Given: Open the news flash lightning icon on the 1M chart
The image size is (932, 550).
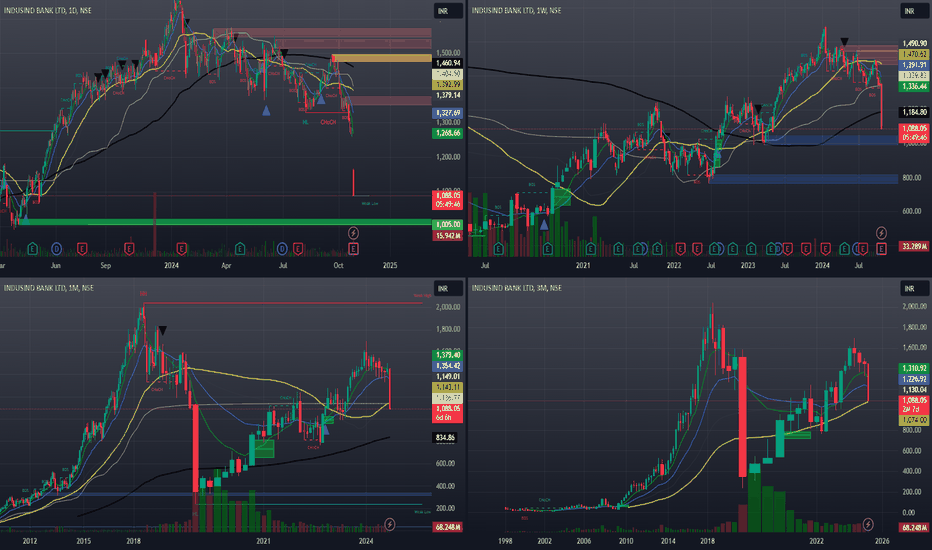Looking at the screenshot, I should coord(390,524).
